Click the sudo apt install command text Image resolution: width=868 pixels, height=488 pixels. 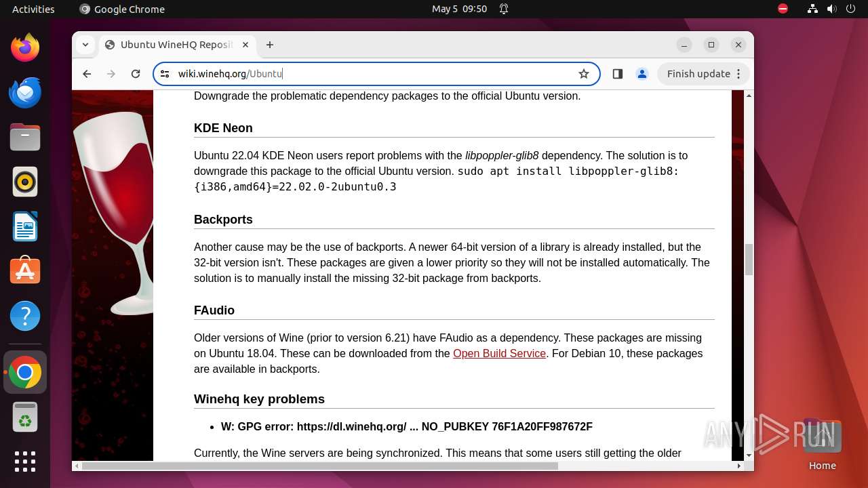click(437, 179)
